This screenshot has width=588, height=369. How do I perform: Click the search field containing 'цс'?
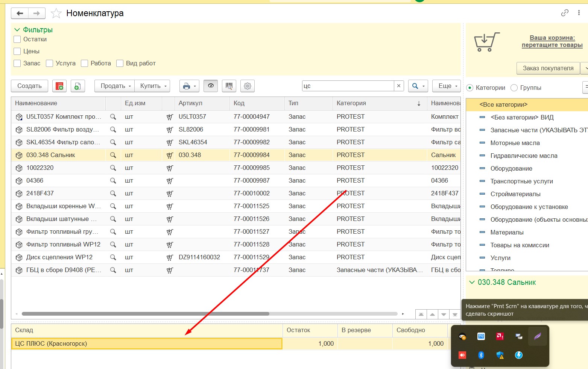coord(348,86)
